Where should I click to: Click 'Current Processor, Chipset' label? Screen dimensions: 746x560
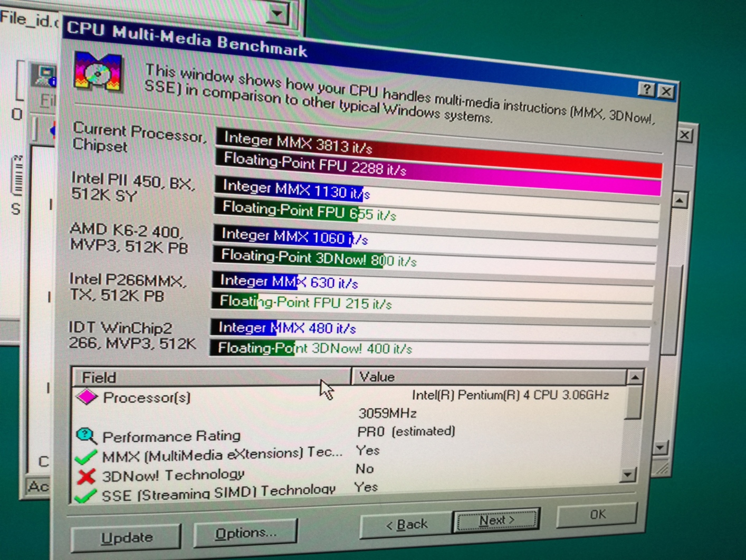pyautogui.click(x=140, y=137)
